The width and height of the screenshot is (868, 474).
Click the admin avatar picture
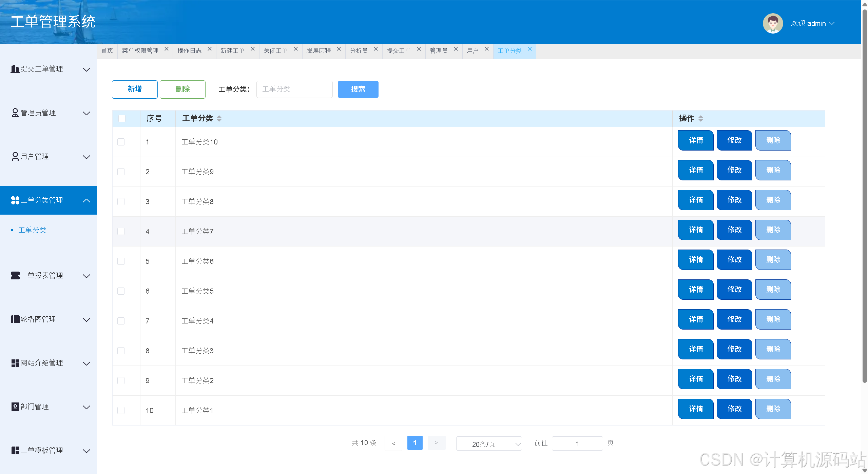tap(772, 23)
